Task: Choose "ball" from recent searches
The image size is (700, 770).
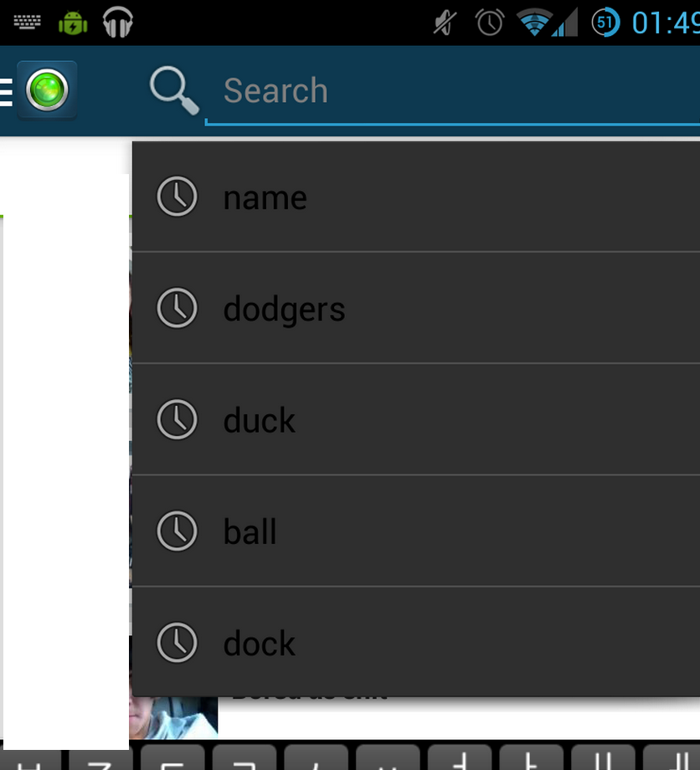Action: coord(416,531)
